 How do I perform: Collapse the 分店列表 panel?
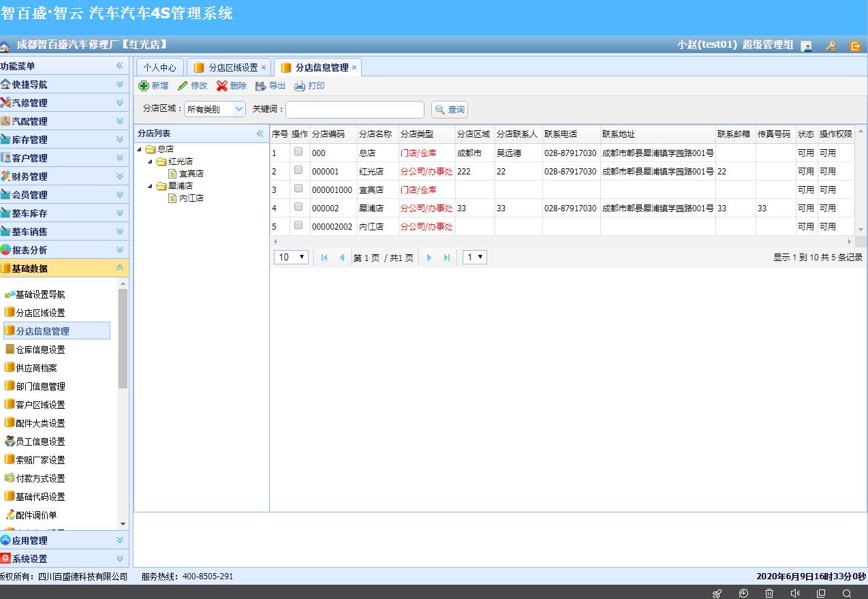pyautogui.click(x=260, y=134)
